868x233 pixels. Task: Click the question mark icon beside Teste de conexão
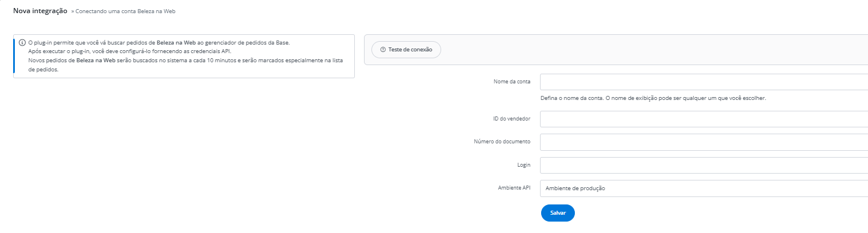click(383, 50)
